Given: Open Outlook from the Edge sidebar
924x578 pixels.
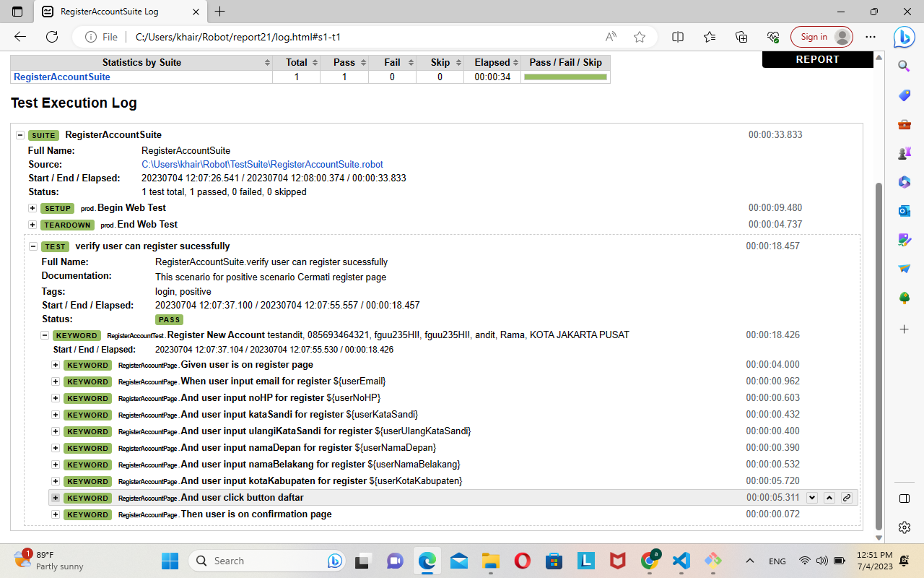Looking at the screenshot, I should pyautogui.click(x=904, y=211).
